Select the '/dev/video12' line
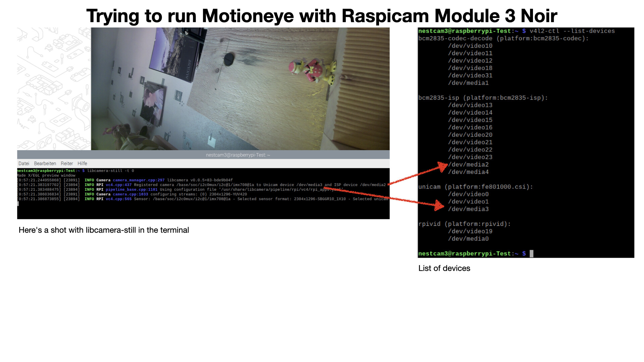644x362 pixels. coord(470,61)
